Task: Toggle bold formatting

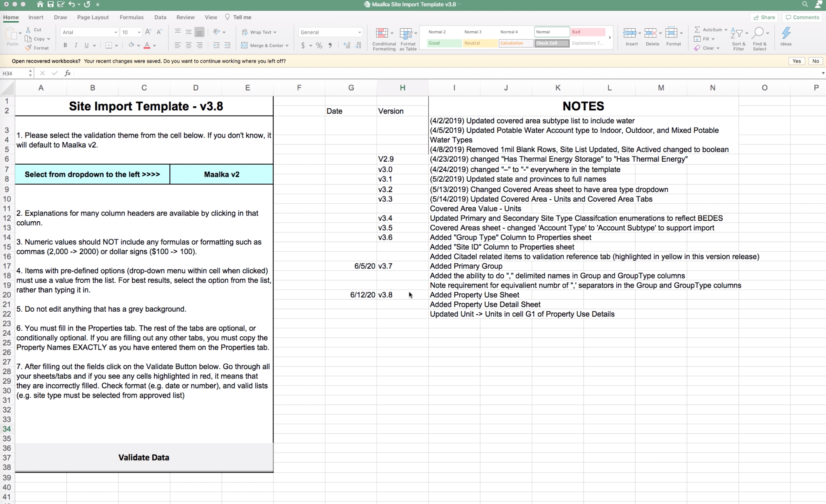Action: click(65, 45)
